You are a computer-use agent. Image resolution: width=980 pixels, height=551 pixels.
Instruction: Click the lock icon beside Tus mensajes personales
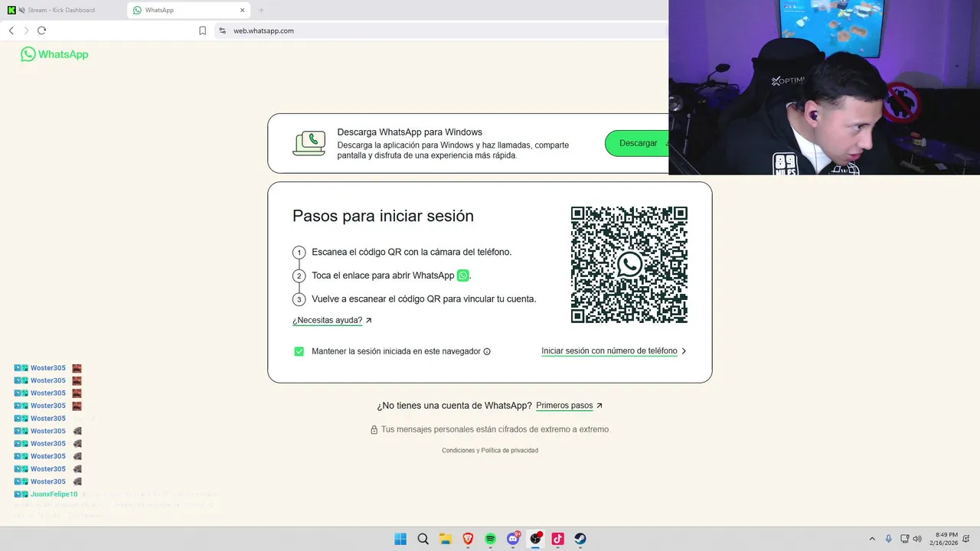point(374,430)
